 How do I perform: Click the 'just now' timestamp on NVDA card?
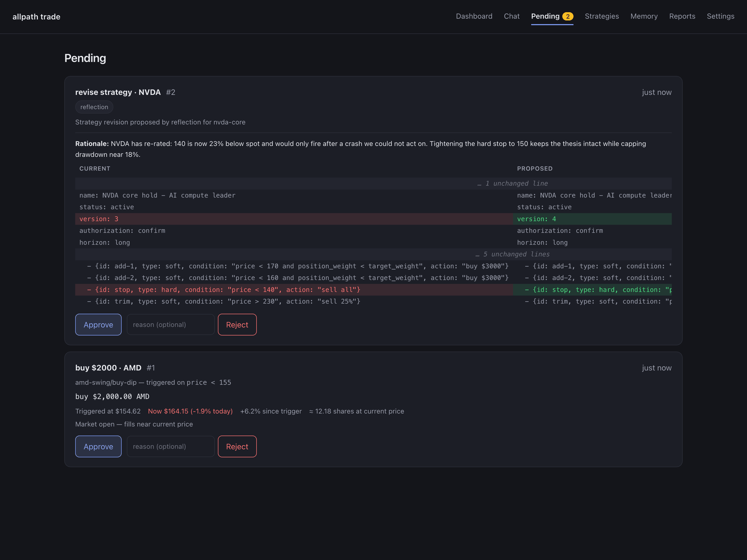click(656, 92)
